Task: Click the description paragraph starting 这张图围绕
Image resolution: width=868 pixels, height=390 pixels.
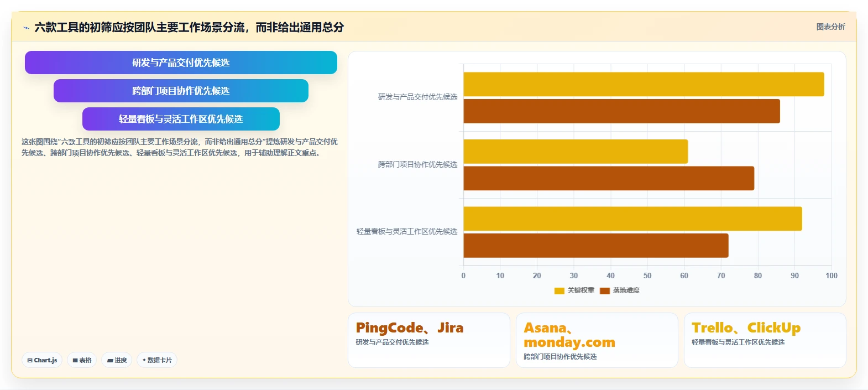Action: 180,147
